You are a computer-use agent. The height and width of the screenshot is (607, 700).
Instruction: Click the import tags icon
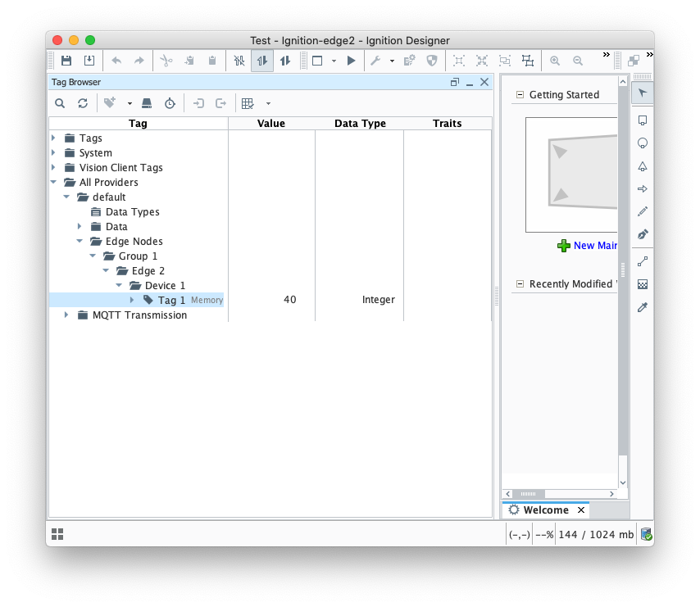pyautogui.click(x=198, y=103)
